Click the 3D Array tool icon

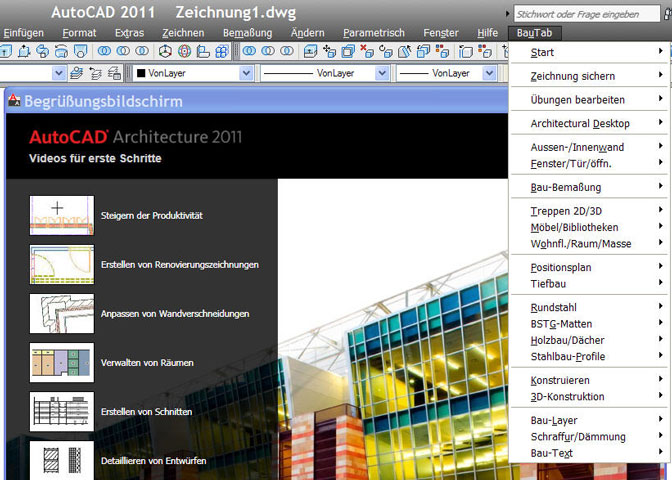[x=222, y=51]
